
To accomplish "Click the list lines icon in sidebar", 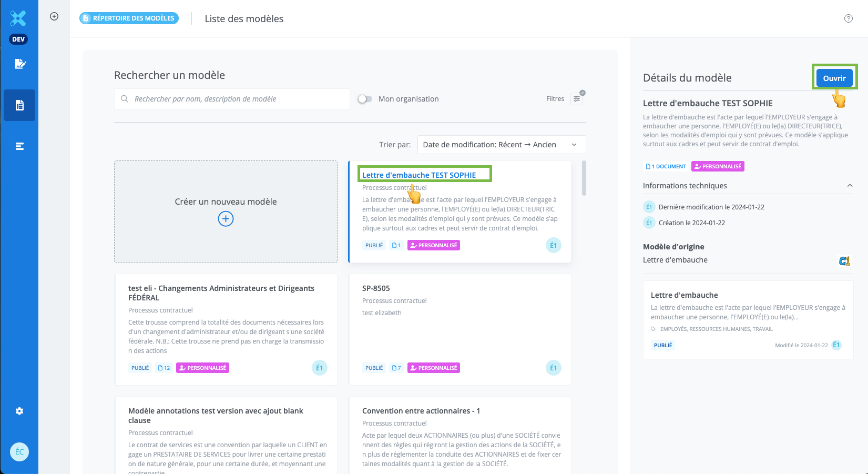I will (x=19, y=146).
